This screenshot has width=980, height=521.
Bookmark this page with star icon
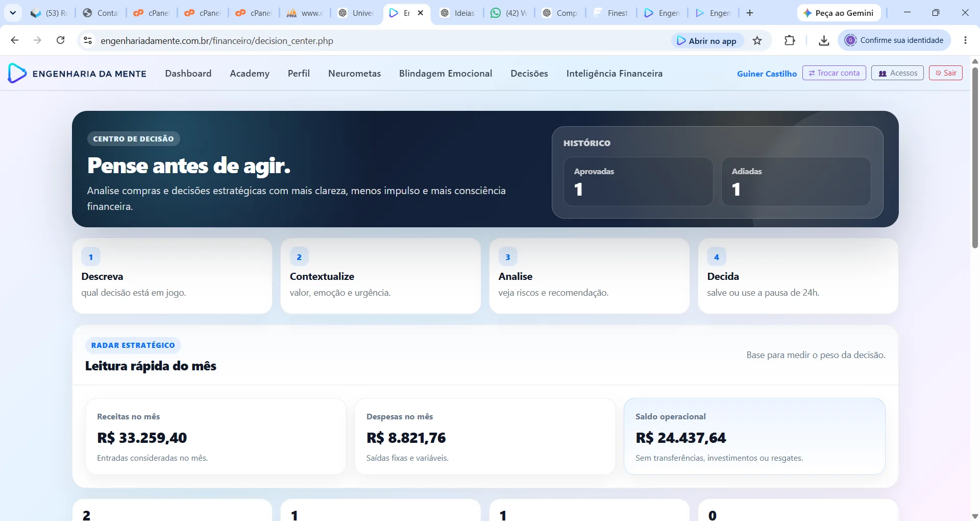[x=757, y=41]
